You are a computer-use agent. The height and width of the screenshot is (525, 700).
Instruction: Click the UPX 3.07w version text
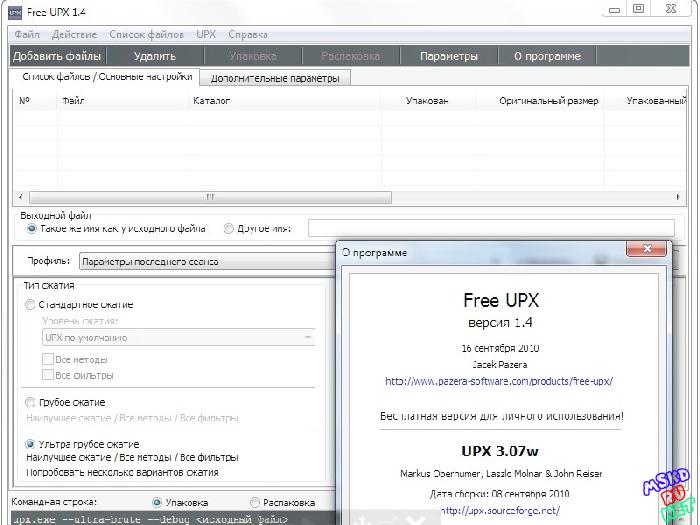(x=500, y=451)
